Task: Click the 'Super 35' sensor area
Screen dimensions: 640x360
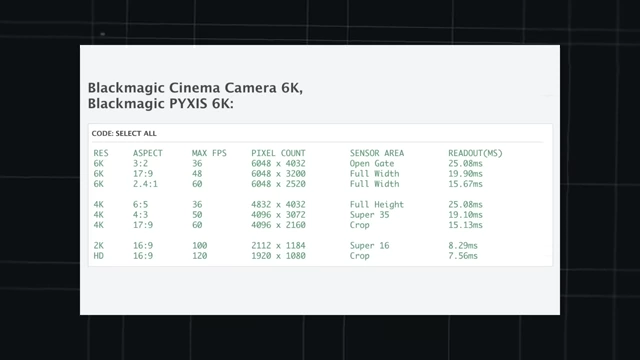Action: [369, 215]
